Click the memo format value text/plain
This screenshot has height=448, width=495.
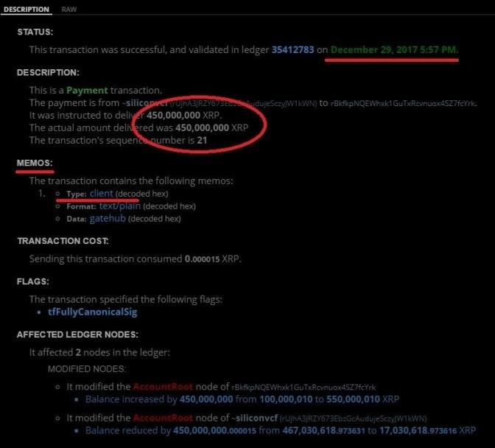pyautogui.click(x=119, y=206)
